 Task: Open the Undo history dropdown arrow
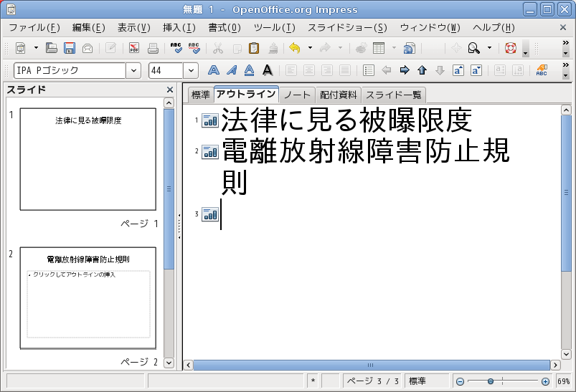311,48
